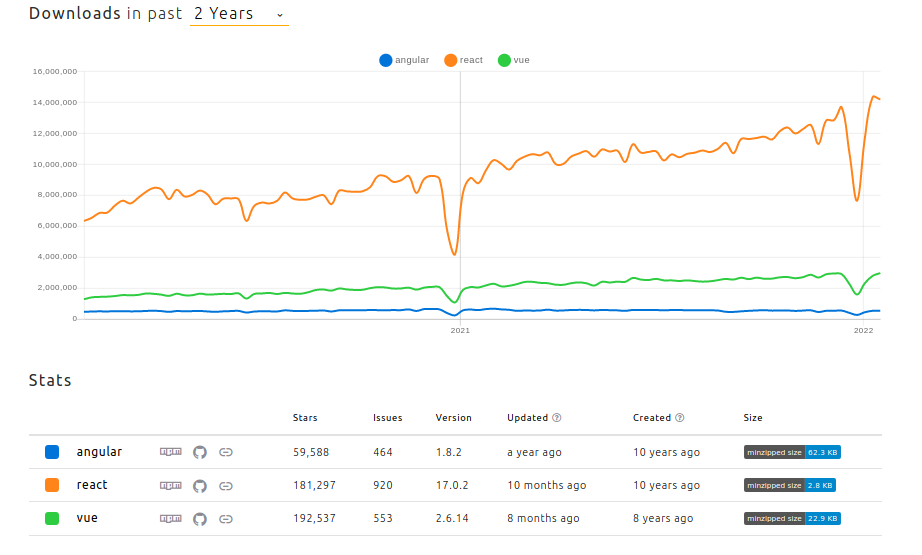Open the GitHub icon for vue
Viewport: 922px width, 555px height.
[200, 519]
